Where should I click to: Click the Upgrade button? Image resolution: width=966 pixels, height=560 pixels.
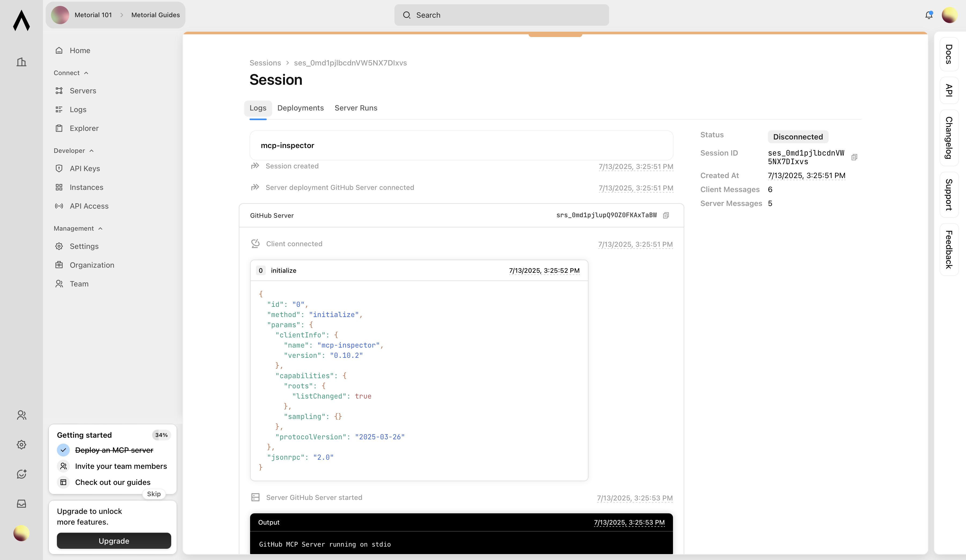pos(114,541)
